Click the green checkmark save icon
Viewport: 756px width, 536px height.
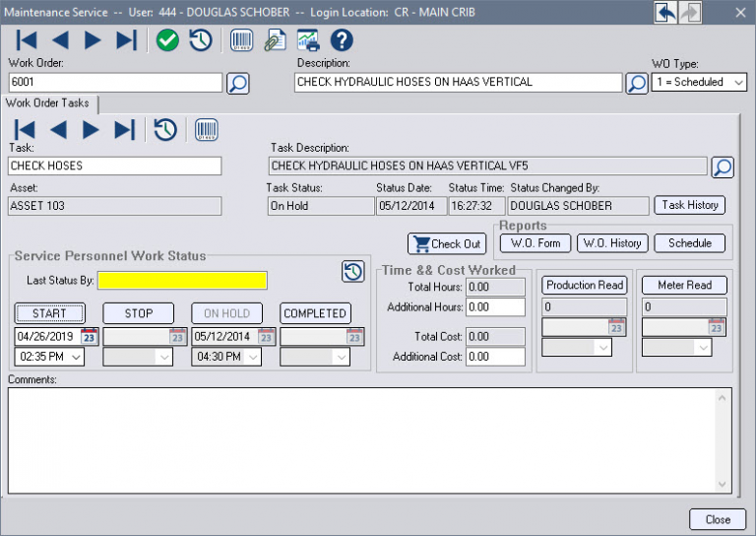point(167,40)
